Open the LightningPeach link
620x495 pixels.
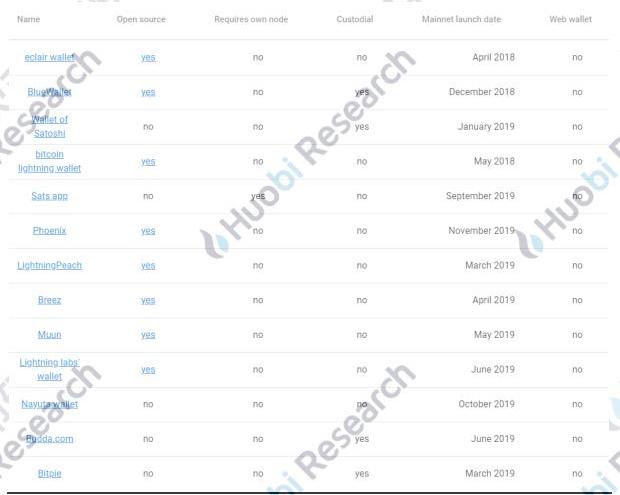click(49, 265)
